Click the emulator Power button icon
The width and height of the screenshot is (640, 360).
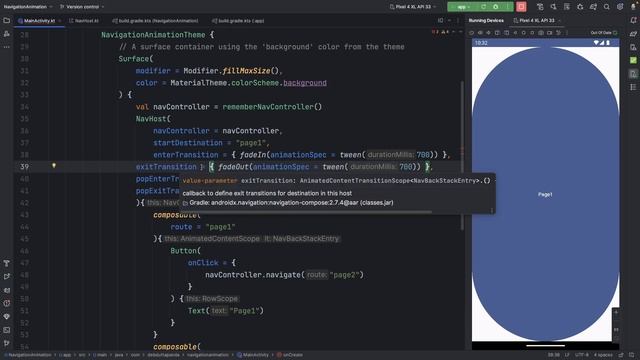[x=472, y=33]
